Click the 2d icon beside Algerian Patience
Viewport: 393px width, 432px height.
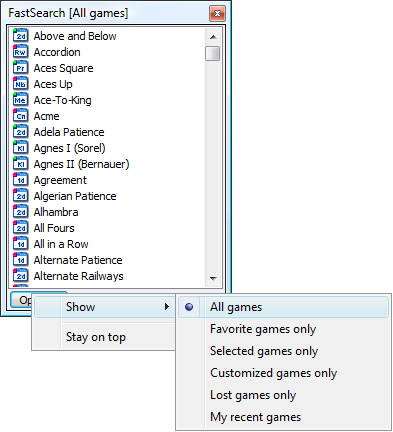click(x=20, y=196)
